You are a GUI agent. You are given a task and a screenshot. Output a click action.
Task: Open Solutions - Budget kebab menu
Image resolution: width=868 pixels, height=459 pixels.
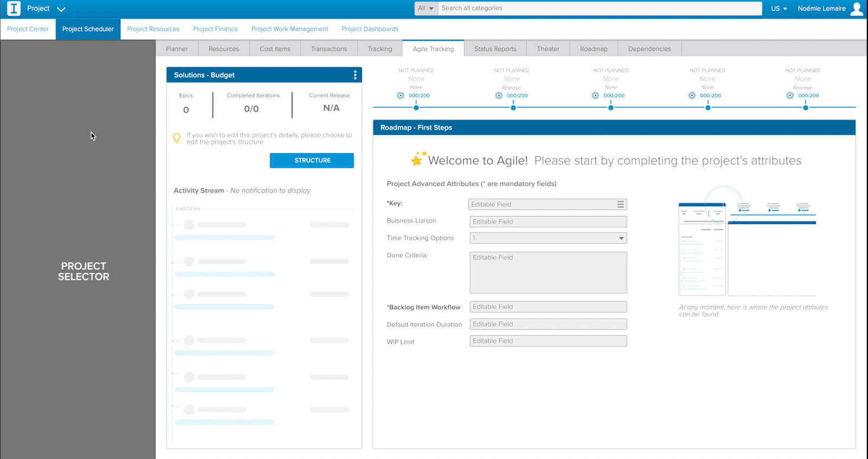(x=355, y=75)
